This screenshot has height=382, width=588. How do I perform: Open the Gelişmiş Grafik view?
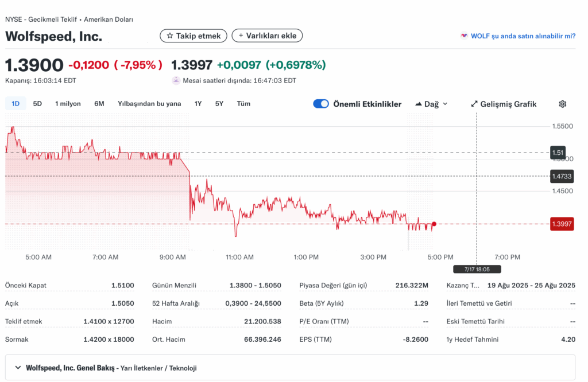point(504,104)
